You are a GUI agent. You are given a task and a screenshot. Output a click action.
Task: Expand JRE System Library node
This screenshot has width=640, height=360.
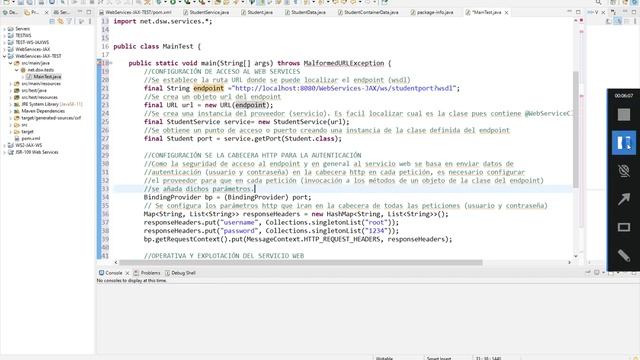(x=11, y=104)
